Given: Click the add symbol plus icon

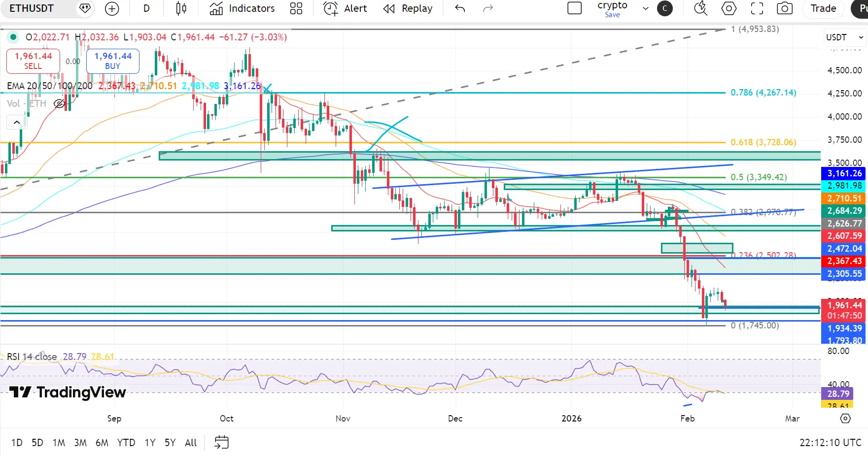Looking at the screenshot, I should click(x=112, y=8).
